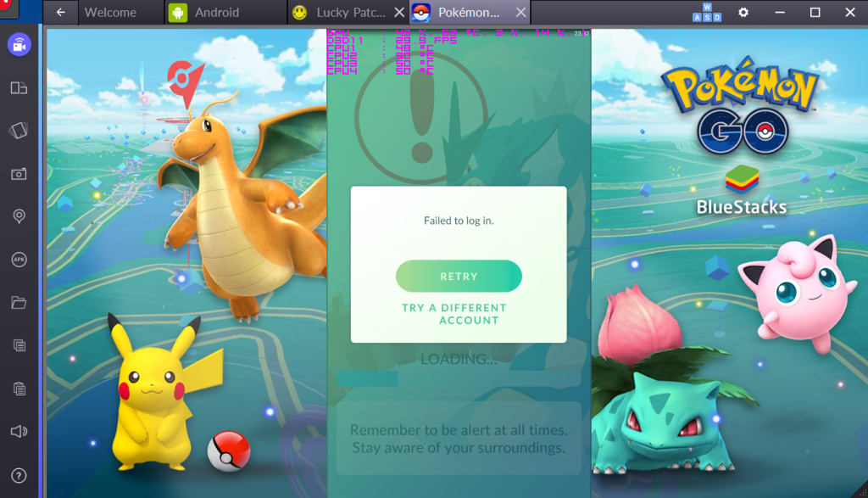Switch to the Welcome tab
This screenshot has height=498, width=868.
pyautogui.click(x=120, y=12)
